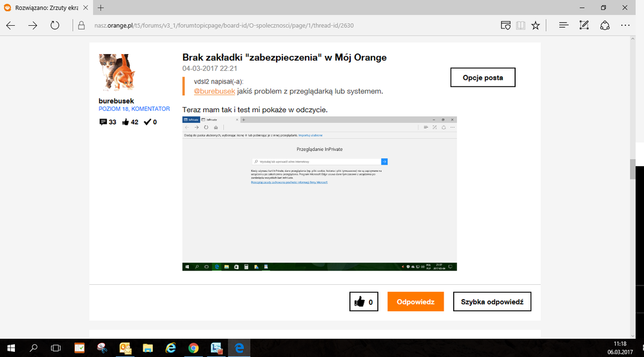Open Google Chrome from the taskbar
644x357 pixels.
pyautogui.click(x=193, y=348)
